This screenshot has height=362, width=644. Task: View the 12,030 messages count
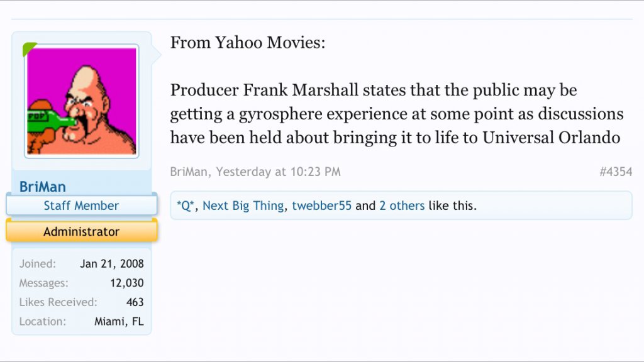127,283
